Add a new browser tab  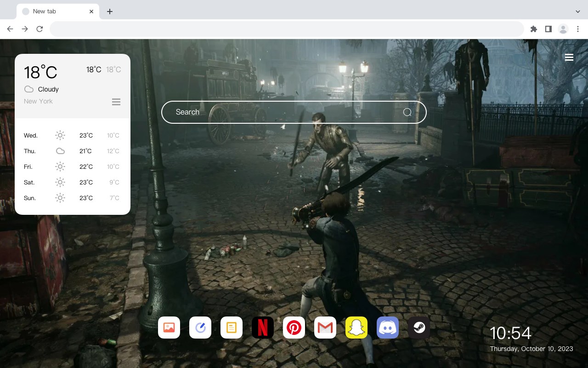pyautogui.click(x=110, y=11)
